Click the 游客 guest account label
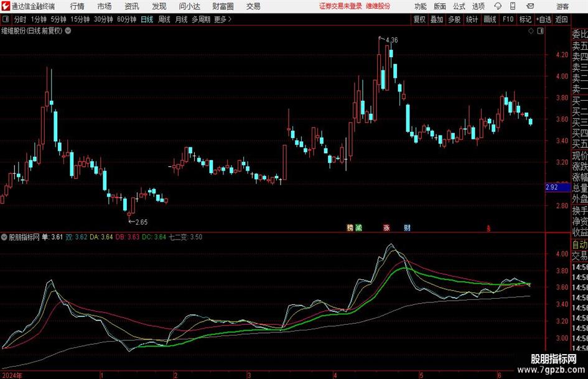Image resolution: width=588 pixels, height=379 pixels. 562,6
